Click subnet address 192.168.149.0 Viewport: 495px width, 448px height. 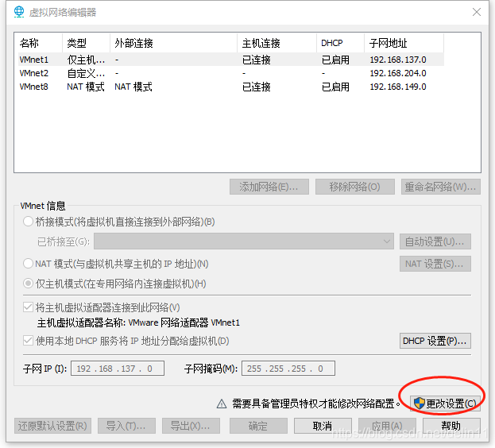(x=398, y=87)
